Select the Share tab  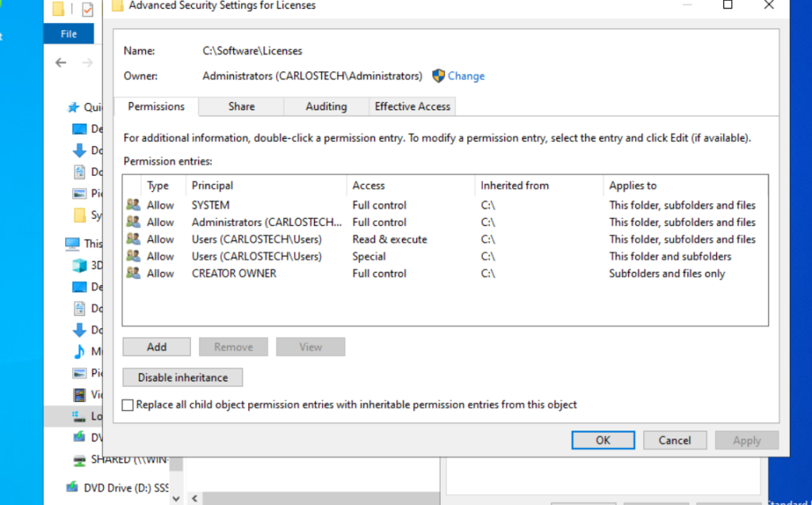241,106
